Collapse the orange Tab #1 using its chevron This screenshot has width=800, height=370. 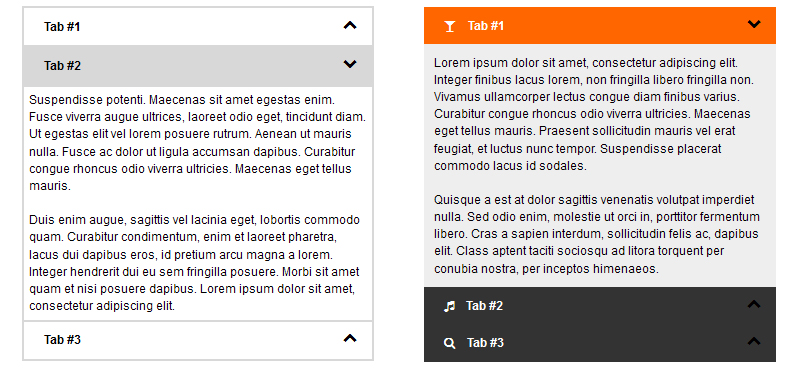click(754, 24)
